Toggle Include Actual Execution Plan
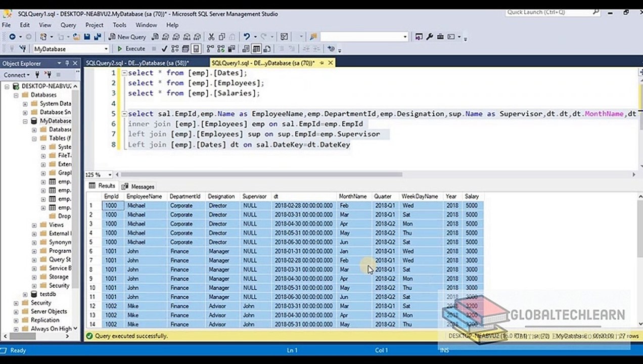643x364 pixels. (210, 49)
